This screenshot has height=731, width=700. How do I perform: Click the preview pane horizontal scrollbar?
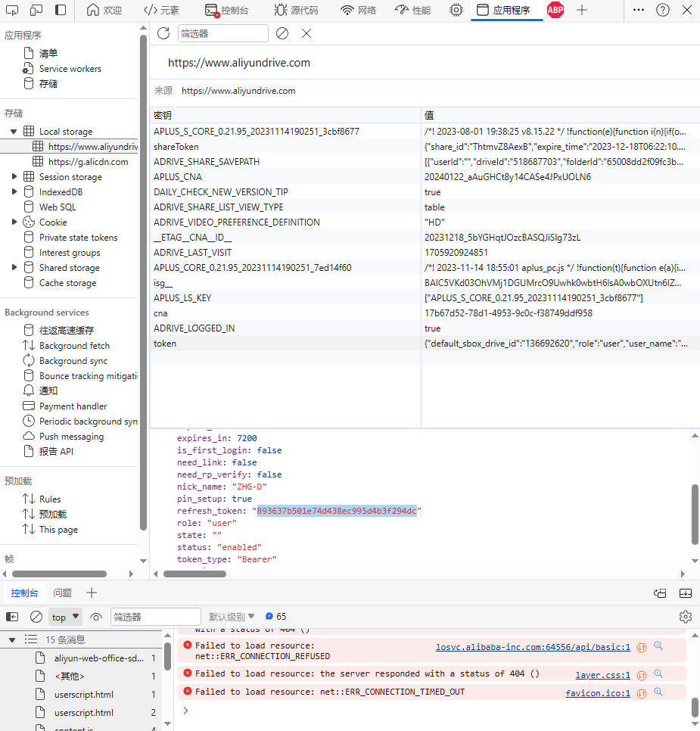click(194, 574)
